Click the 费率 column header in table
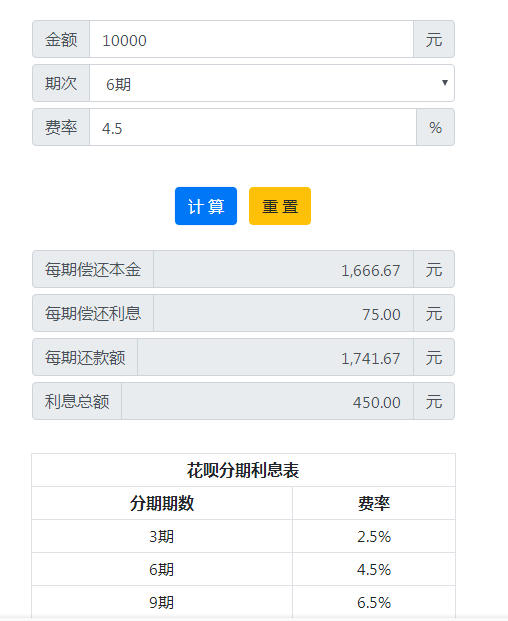This screenshot has height=621, width=508. [374, 503]
